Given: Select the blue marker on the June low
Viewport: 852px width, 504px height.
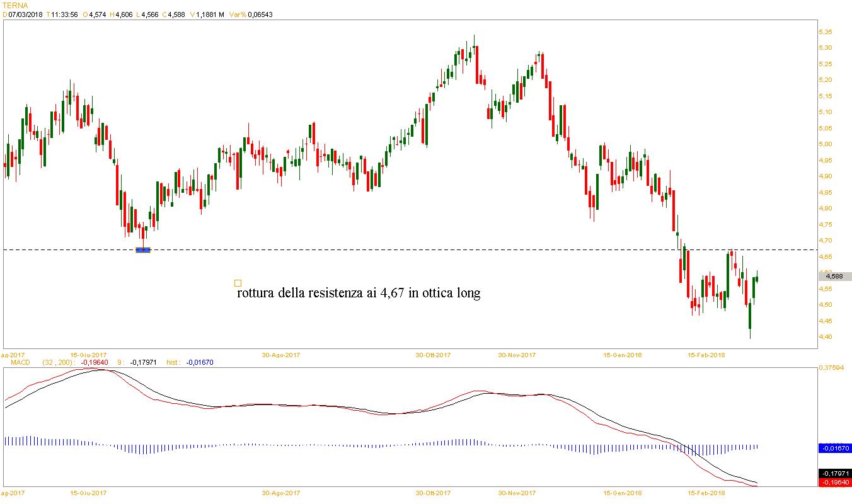Looking at the screenshot, I should 143,250.
